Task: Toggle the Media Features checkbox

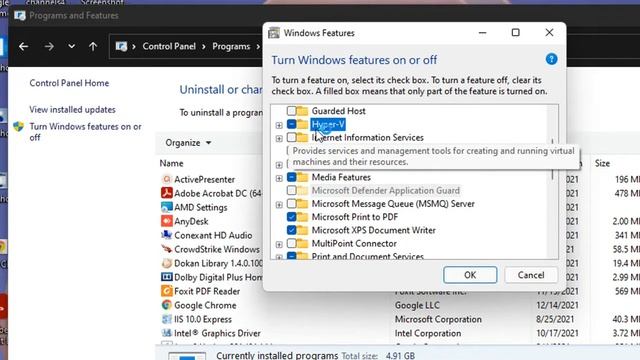Action: coord(291,177)
